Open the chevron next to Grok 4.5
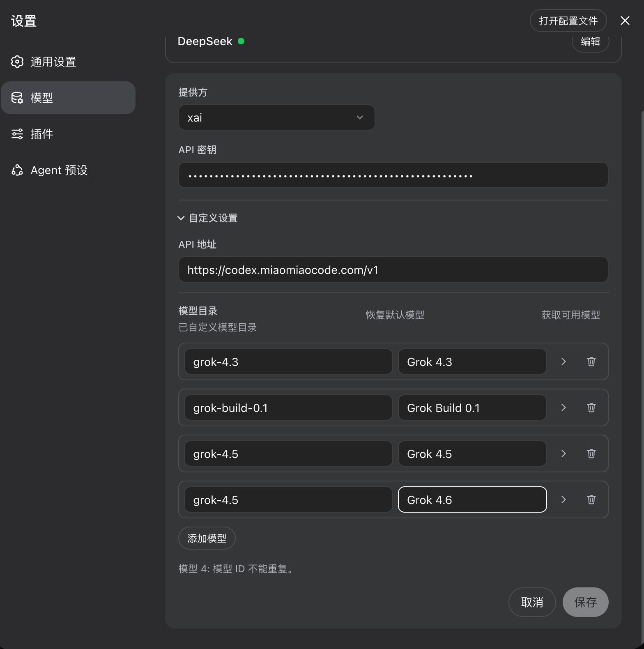644x649 pixels. 563,453
